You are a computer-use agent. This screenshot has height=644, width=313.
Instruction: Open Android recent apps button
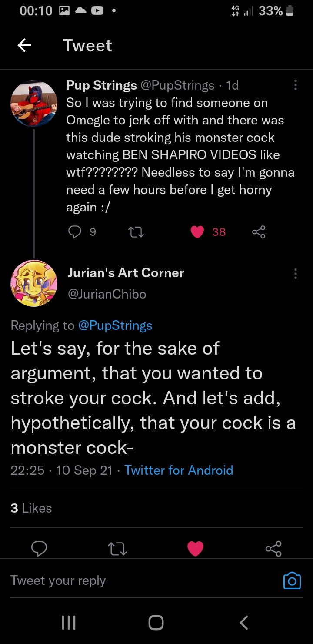69,623
